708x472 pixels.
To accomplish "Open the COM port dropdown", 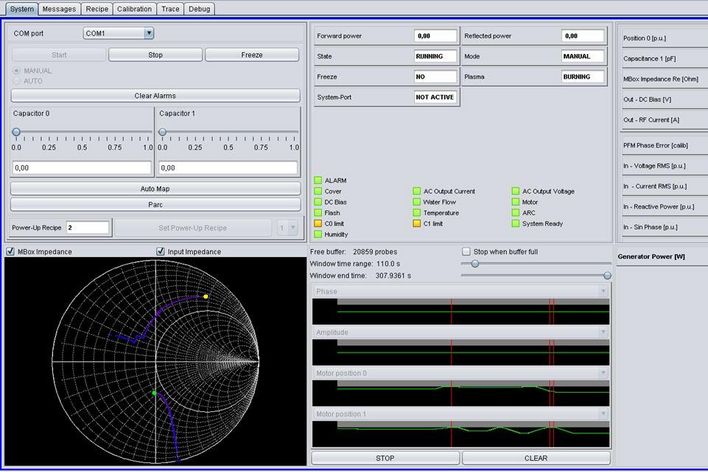I will 147,33.
